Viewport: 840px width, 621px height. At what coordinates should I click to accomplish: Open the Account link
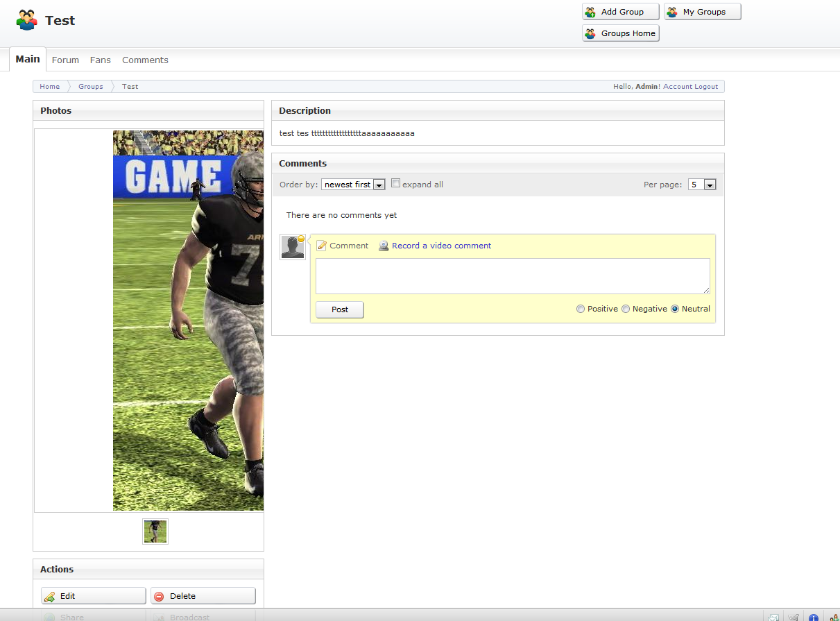(x=678, y=87)
